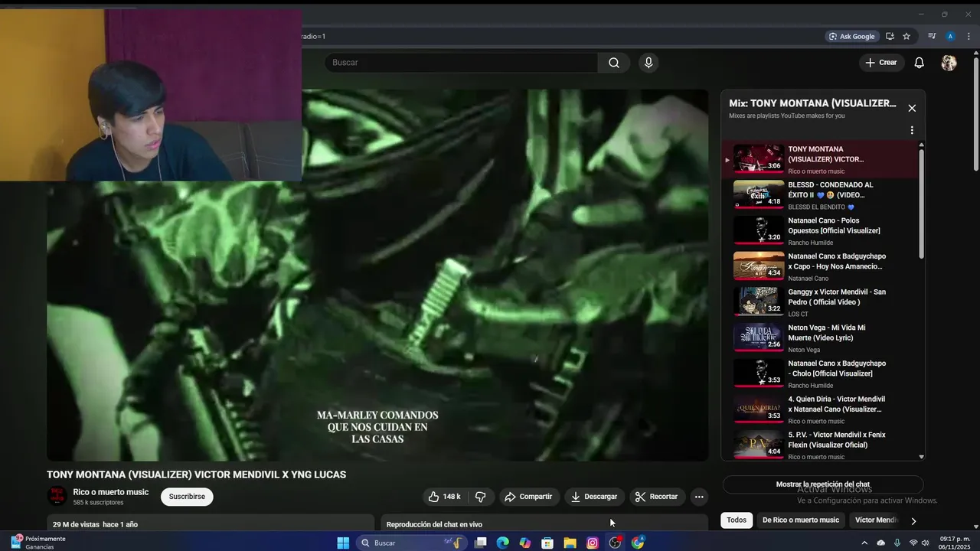Open the Mix playlist options menu
Viewport: 980px width, 551px height.
(912, 130)
